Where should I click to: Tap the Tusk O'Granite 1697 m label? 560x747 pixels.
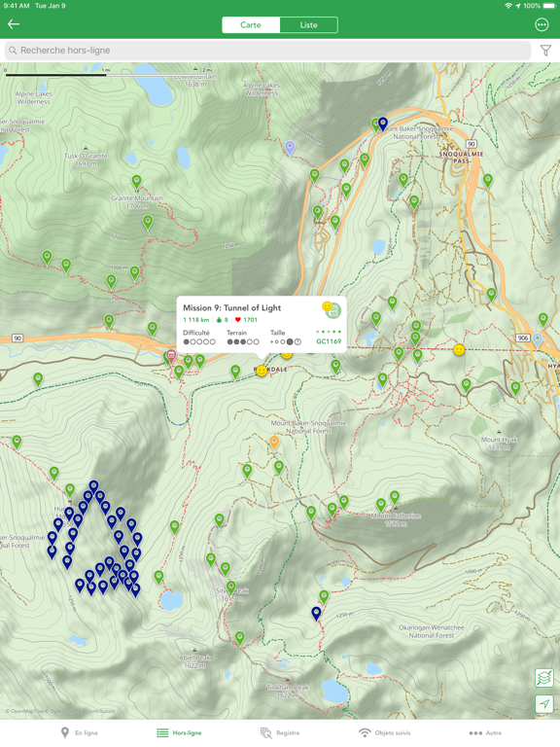point(87,160)
